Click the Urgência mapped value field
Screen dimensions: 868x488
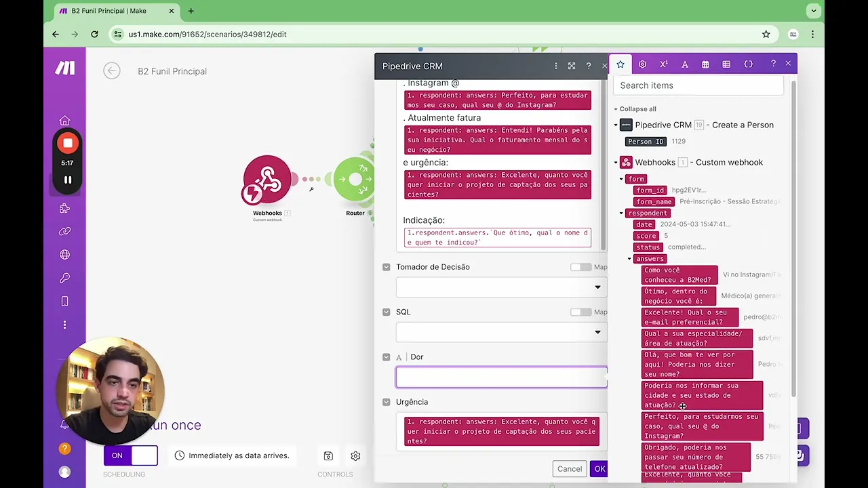click(x=501, y=432)
